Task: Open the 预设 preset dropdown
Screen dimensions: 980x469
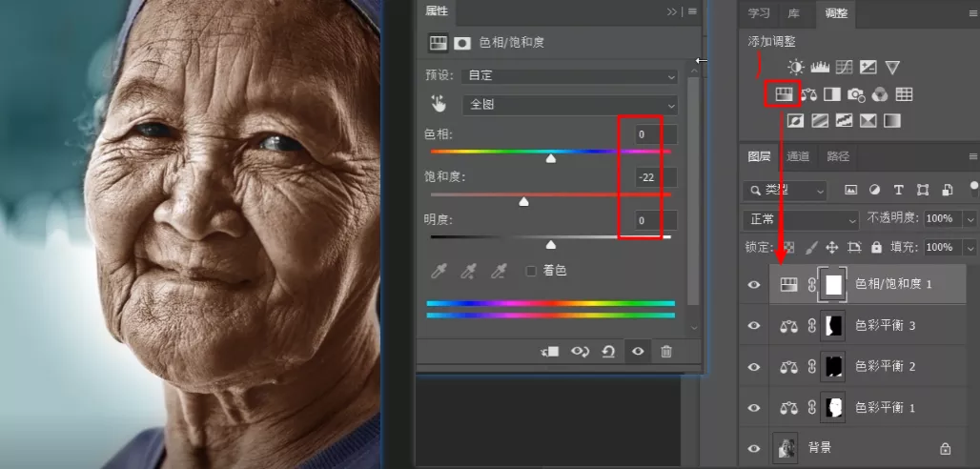Action: pos(569,75)
